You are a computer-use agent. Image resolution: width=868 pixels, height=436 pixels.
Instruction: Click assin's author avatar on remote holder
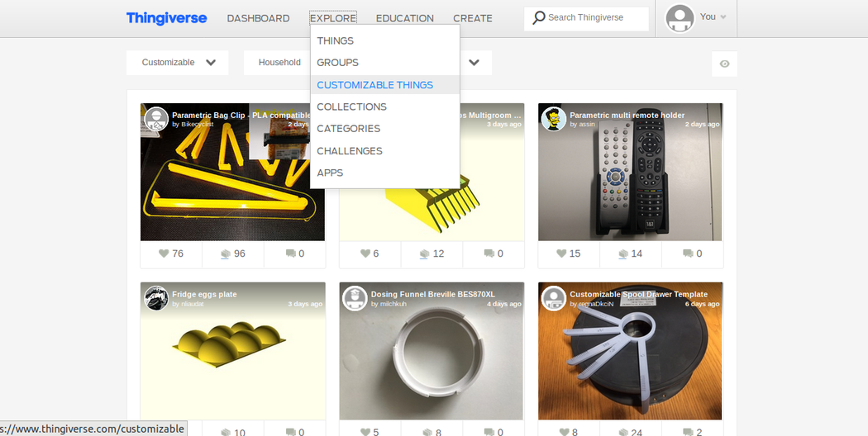(553, 119)
